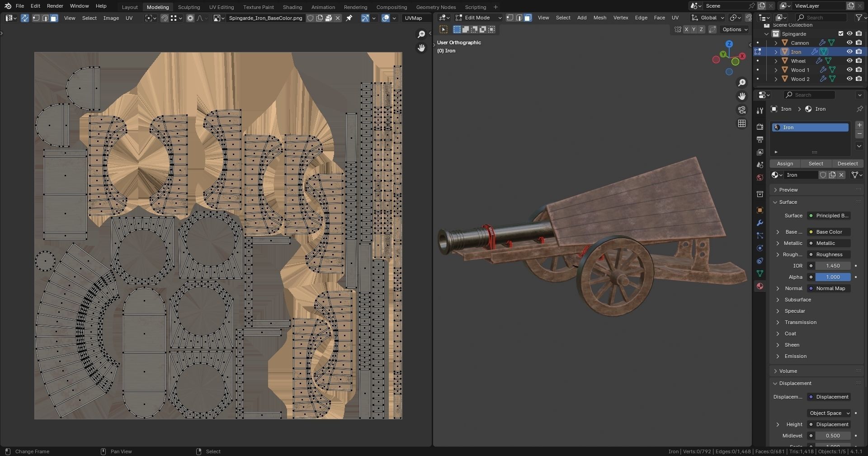Open Object Data mesh properties tab
This screenshot has width=868, height=456.
tap(760, 273)
